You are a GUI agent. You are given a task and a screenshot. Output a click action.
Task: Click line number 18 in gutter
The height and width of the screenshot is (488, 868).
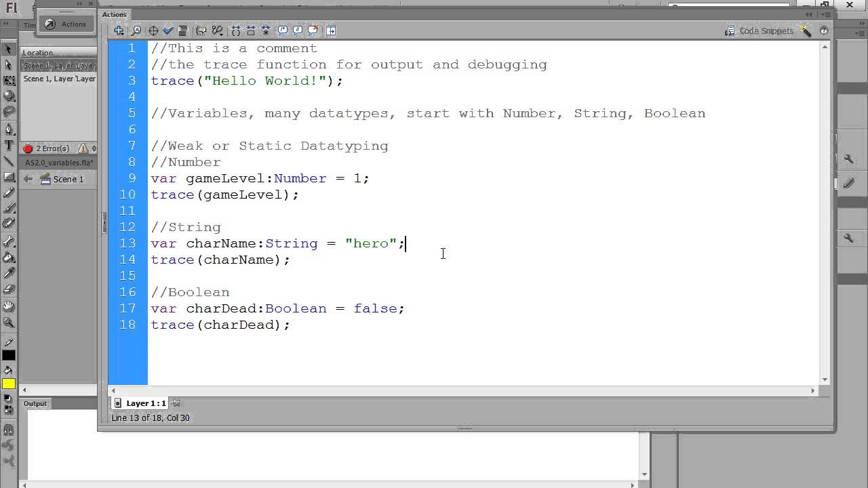128,325
